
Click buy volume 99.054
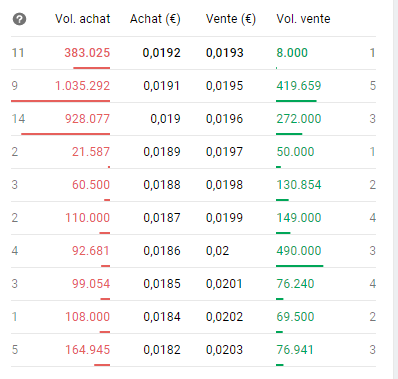coord(91,284)
